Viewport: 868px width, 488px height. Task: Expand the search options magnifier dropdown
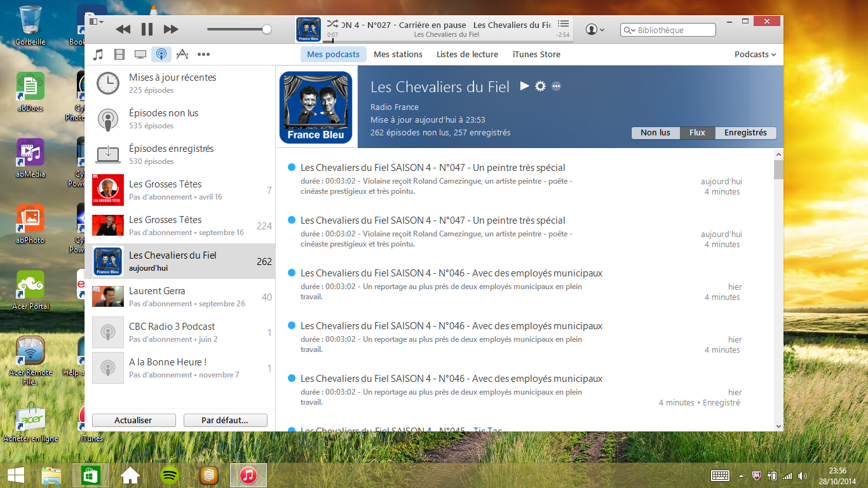tap(629, 30)
